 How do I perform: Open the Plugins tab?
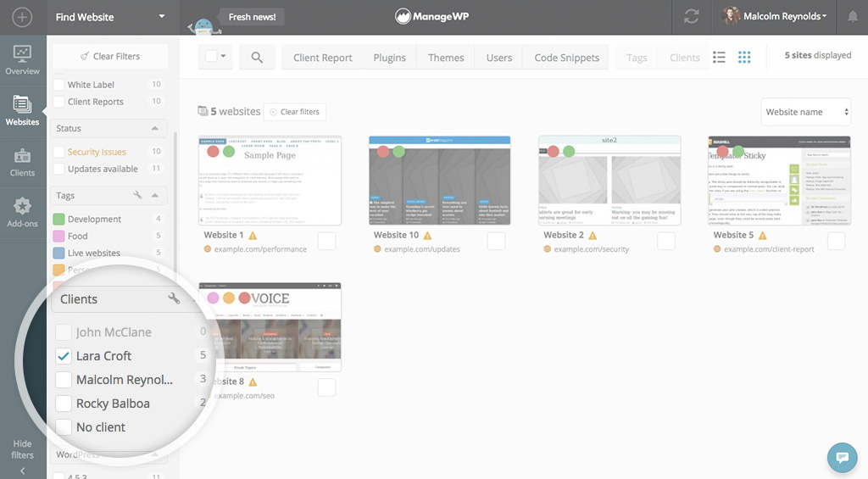(389, 58)
